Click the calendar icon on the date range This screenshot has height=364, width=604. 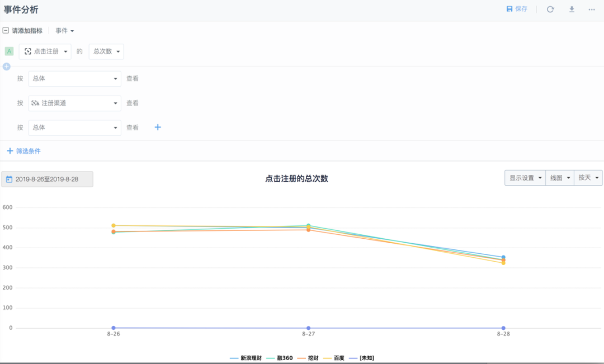pos(8,178)
